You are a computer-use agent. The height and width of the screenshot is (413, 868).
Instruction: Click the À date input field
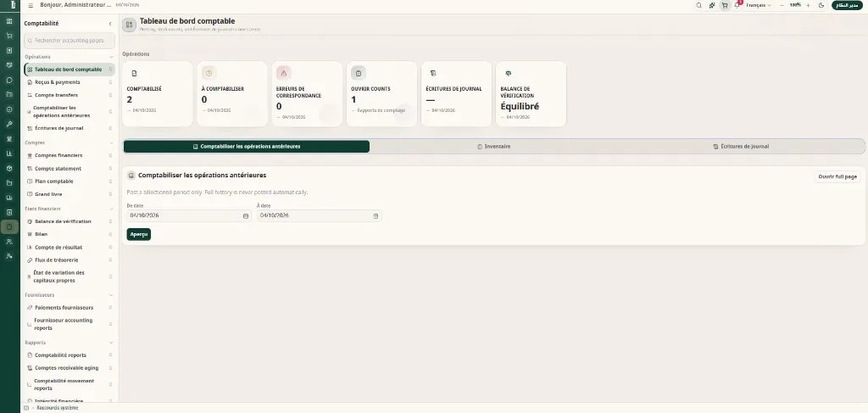(x=319, y=216)
